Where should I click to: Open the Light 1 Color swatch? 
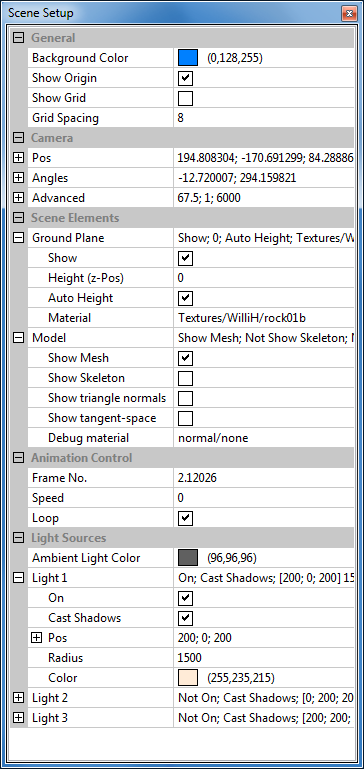[188, 678]
